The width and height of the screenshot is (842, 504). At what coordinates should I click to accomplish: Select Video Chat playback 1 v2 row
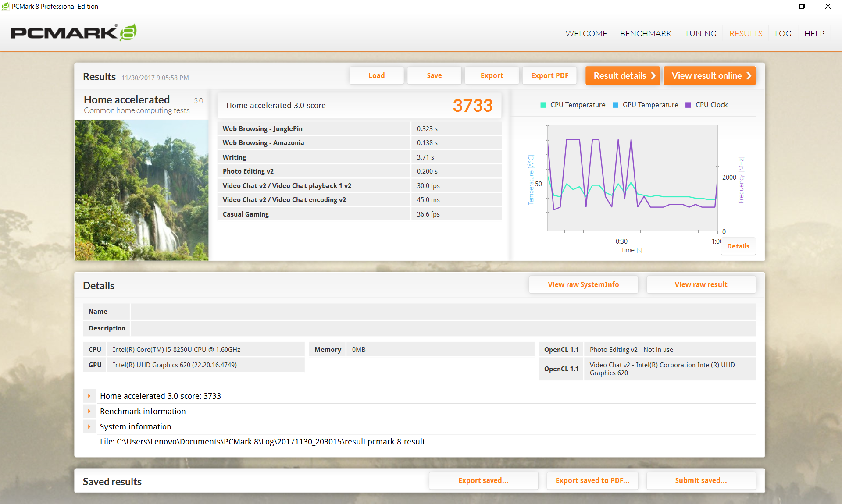click(359, 185)
